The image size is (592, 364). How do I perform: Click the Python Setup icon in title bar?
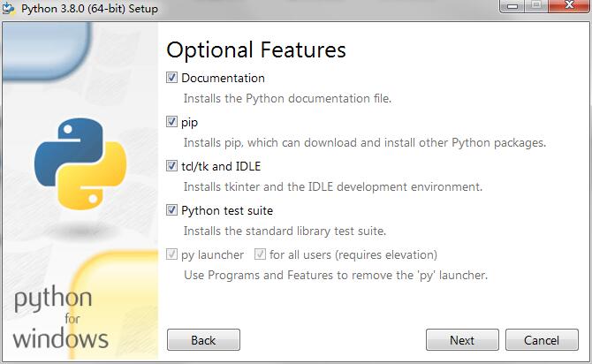click(9, 7)
